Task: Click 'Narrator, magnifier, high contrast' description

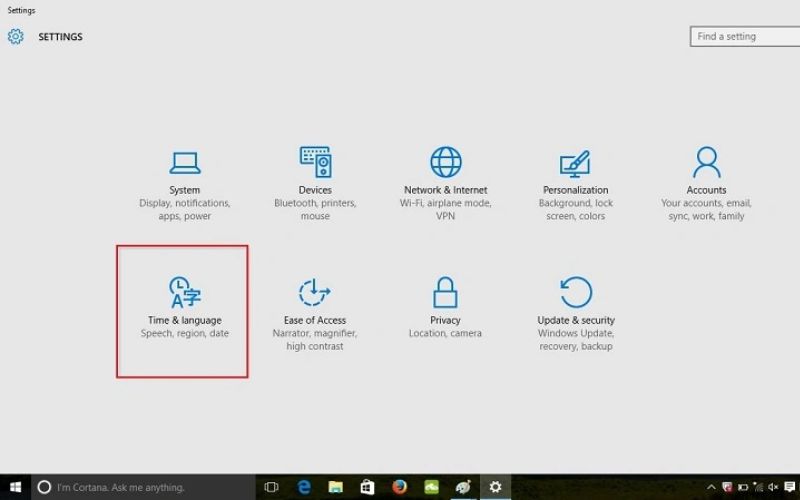Action: point(315,340)
